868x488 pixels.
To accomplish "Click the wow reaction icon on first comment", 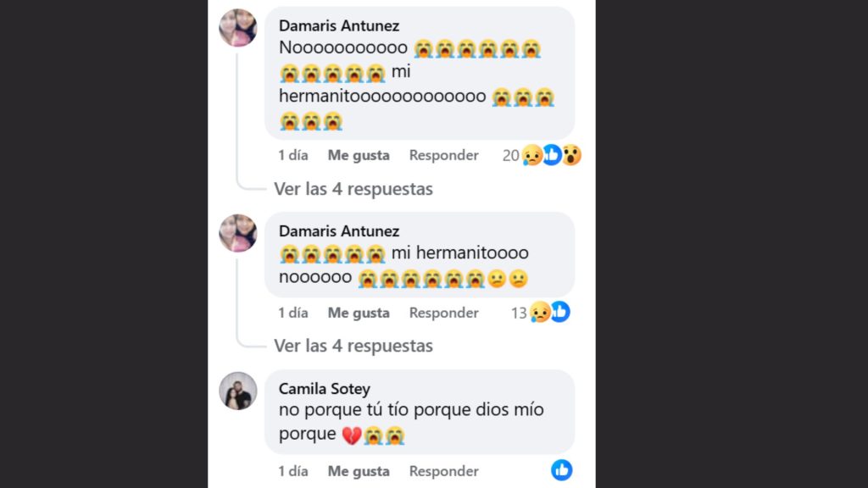I will coord(570,155).
